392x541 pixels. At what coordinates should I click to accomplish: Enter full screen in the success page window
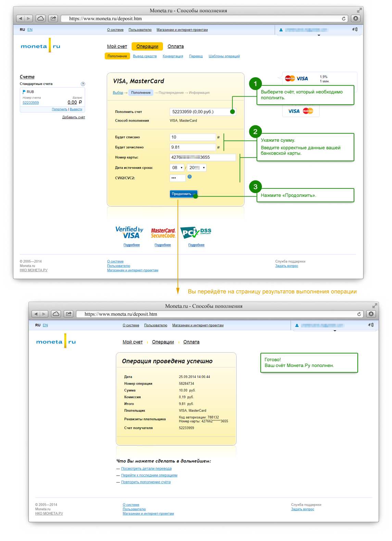[375, 306]
